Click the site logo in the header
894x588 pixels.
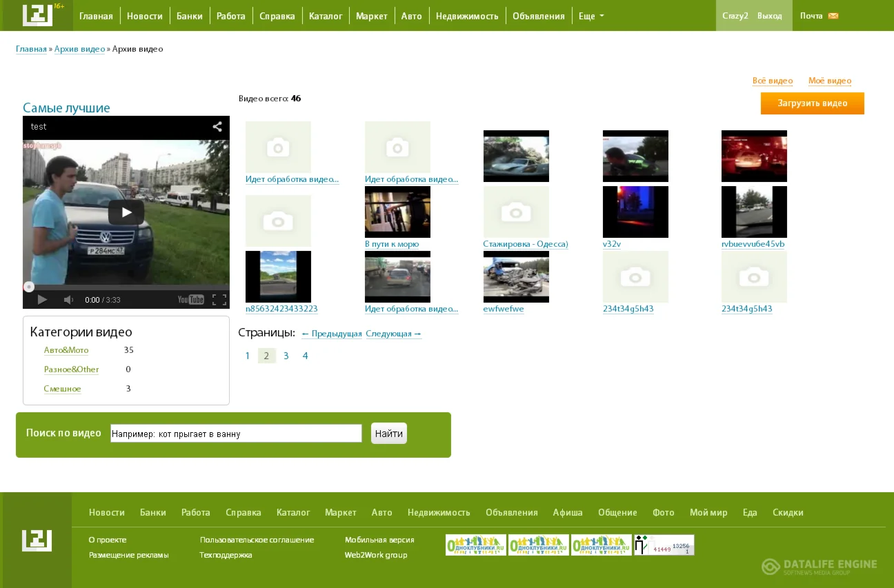pyautogui.click(x=37, y=15)
